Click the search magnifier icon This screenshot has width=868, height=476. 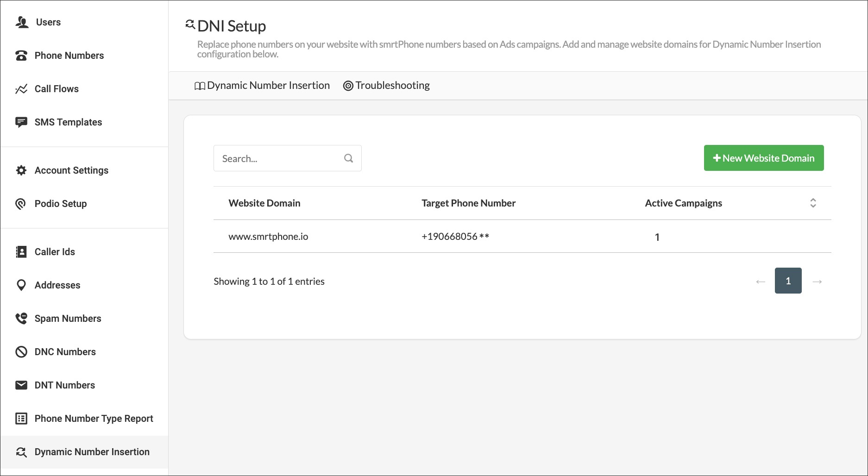point(348,158)
